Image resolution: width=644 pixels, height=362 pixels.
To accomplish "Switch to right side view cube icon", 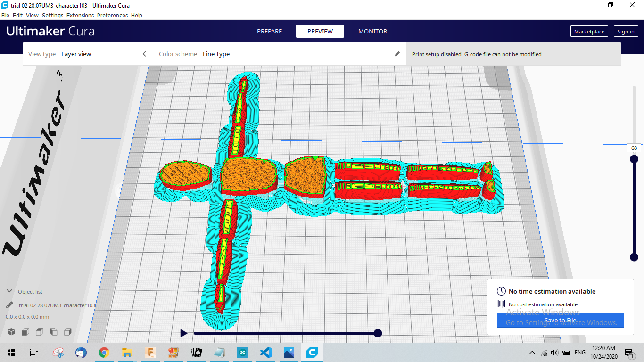I will coord(68,332).
